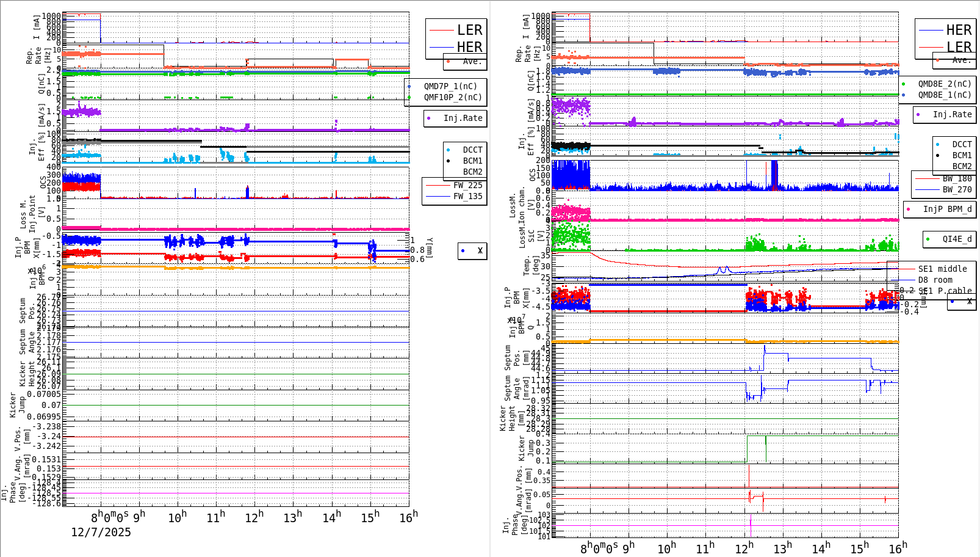Screen dimensions: 980x557
Task: Click the 16h time tick on right plot
Action: (898, 548)
